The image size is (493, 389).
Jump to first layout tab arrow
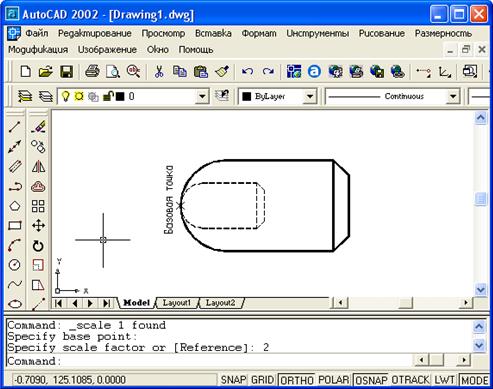point(59,303)
